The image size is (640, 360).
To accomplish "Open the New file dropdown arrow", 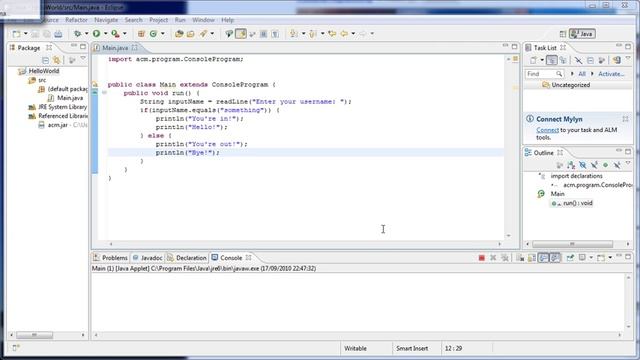I will pos(25,34).
